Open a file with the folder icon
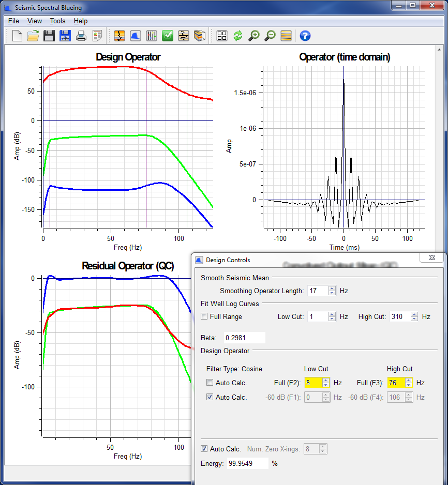The height and width of the screenshot is (485, 448). click(x=33, y=36)
